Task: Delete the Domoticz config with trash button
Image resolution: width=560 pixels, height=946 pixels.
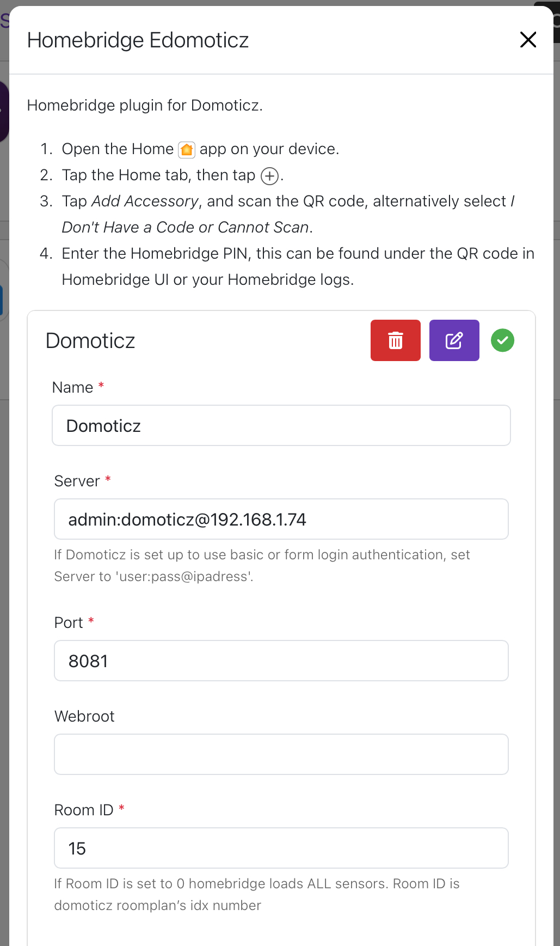Action: point(395,340)
